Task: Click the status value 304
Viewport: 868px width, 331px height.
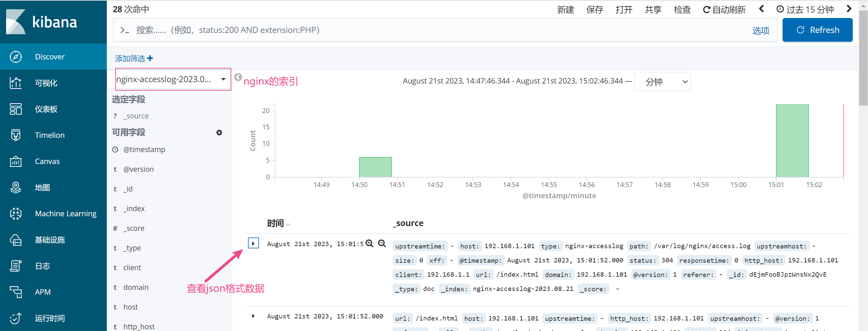Action: (x=667, y=260)
